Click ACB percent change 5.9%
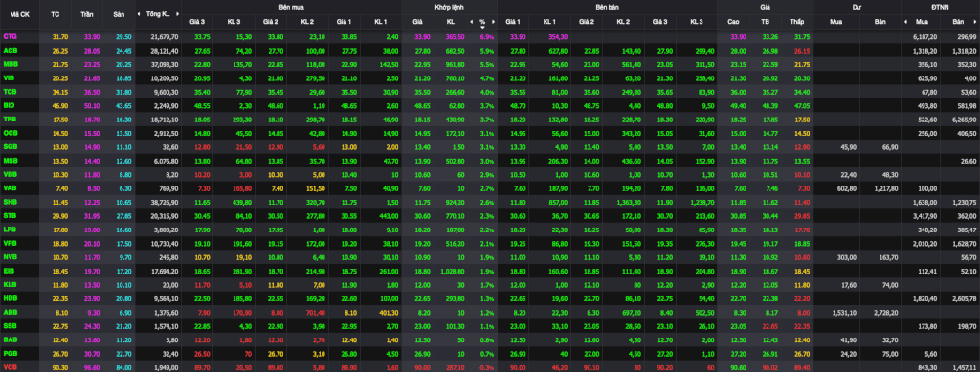Image resolution: width=980 pixels, height=372 pixels. [487, 50]
